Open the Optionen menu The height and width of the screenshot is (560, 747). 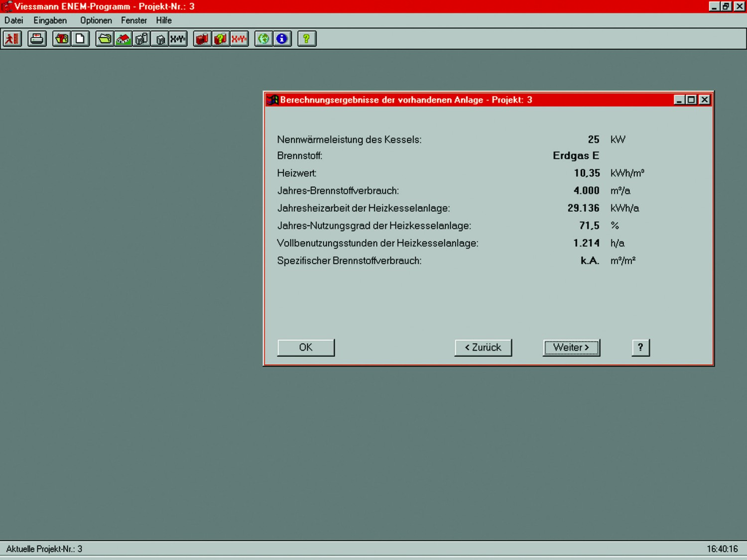[x=96, y=20]
